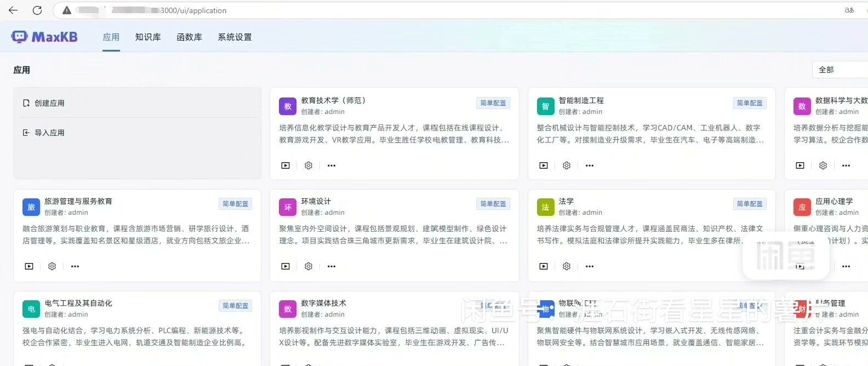Open the browser translate icon

click(x=849, y=10)
